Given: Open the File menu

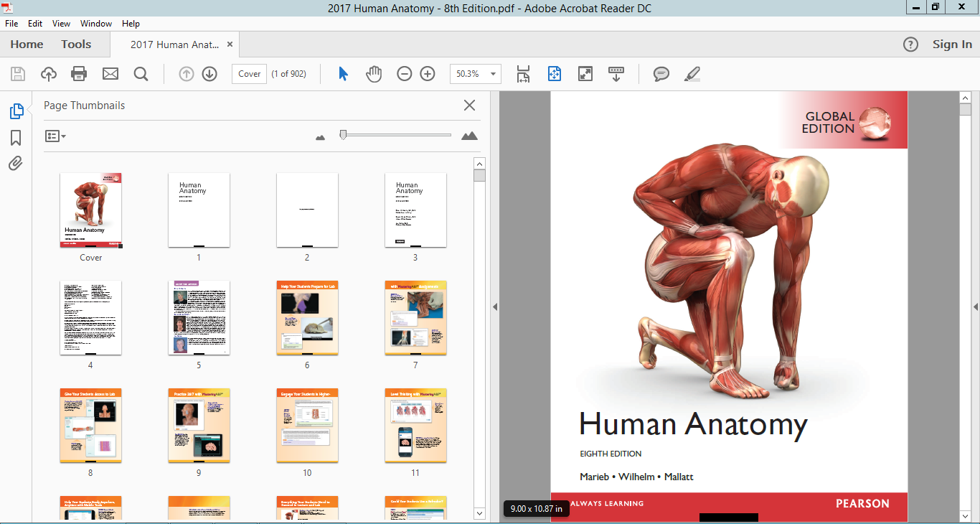Looking at the screenshot, I should click(11, 24).
